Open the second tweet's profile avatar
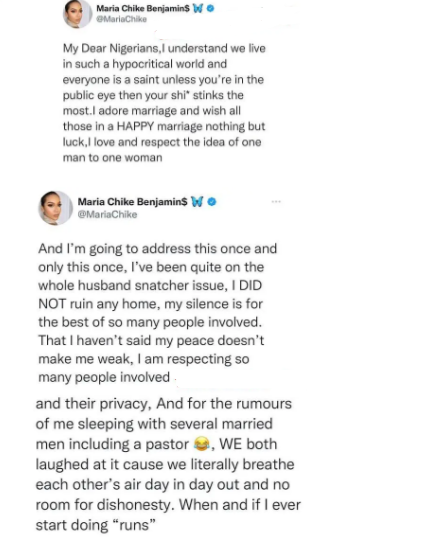 55,208
